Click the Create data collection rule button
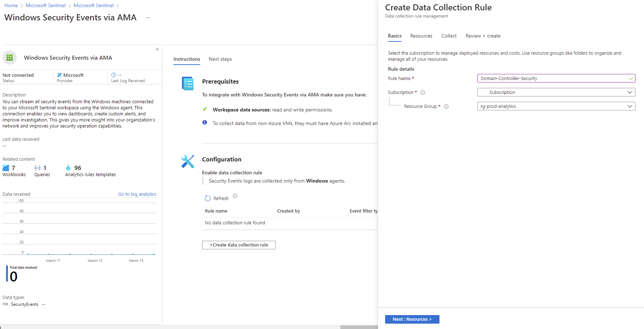 pyautogui.click(x=239, y=245)
